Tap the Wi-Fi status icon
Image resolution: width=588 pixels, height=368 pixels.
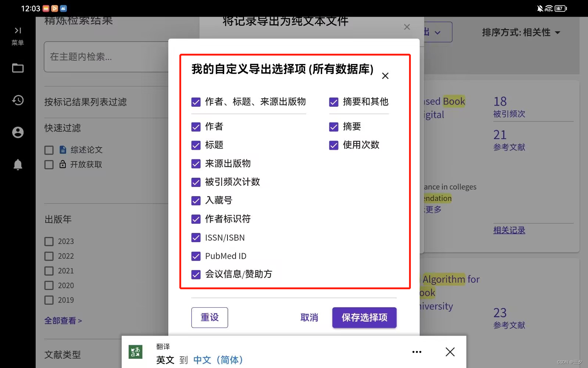coord(549,8)
